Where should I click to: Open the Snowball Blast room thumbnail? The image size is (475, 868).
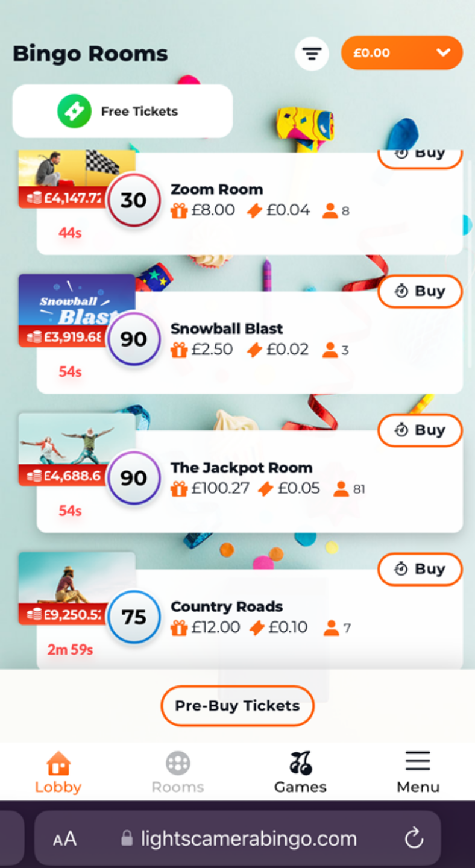[x=77, y=301]
